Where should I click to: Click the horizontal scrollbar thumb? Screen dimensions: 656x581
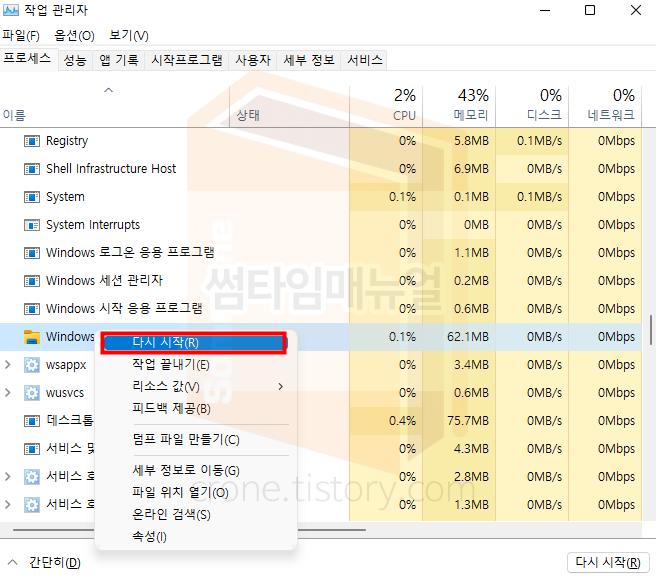click(x=190, y=530)
